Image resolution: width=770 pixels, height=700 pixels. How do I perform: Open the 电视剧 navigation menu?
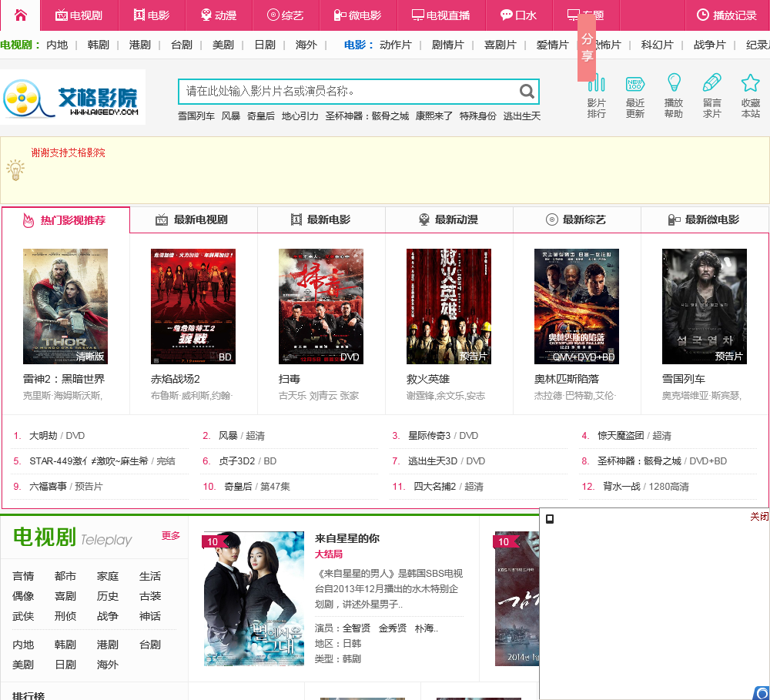(79, 15)
